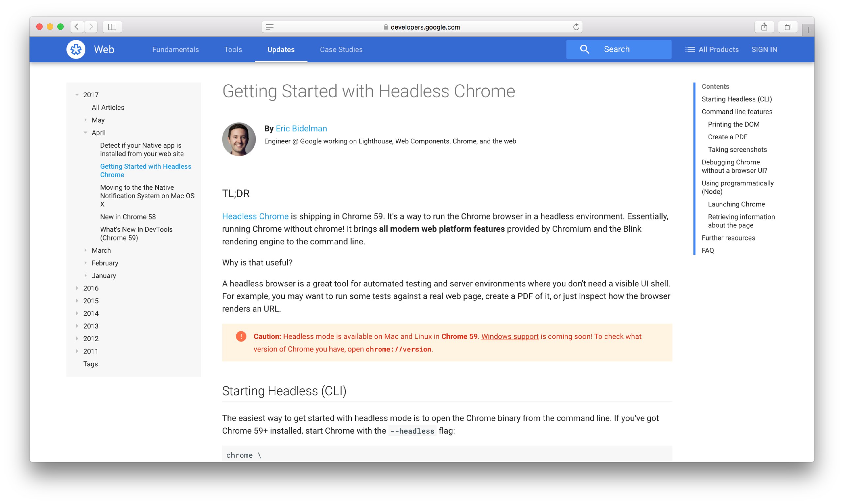The height and width of the screenshot is (504, 844).
Task: Open Reader view icon in address bar
Action: pyautogui.click(x=270, y=27)
